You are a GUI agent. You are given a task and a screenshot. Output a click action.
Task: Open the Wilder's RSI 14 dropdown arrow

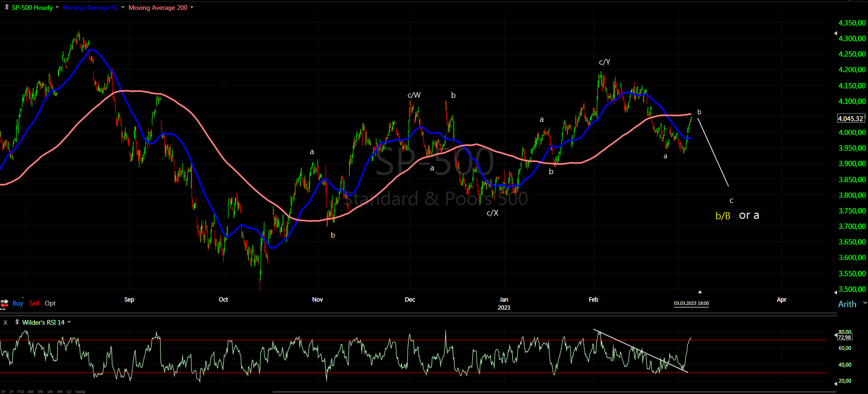[69, 322]
